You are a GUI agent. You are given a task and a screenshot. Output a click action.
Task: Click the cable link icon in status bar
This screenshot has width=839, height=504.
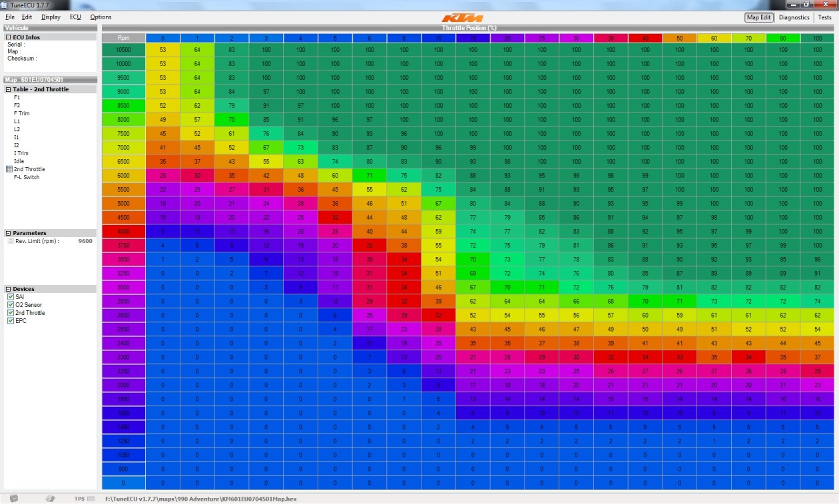49,499
